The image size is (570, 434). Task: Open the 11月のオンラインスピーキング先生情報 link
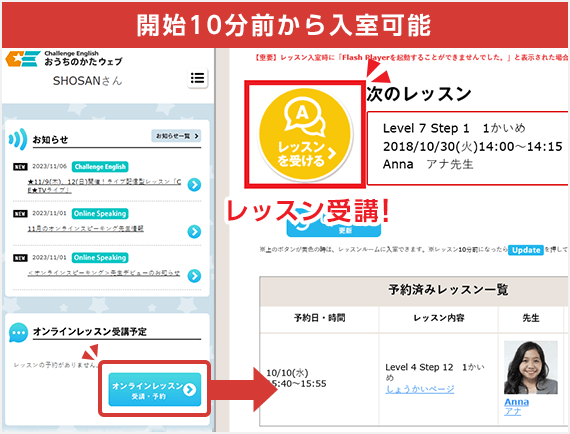tap(86, 229)
